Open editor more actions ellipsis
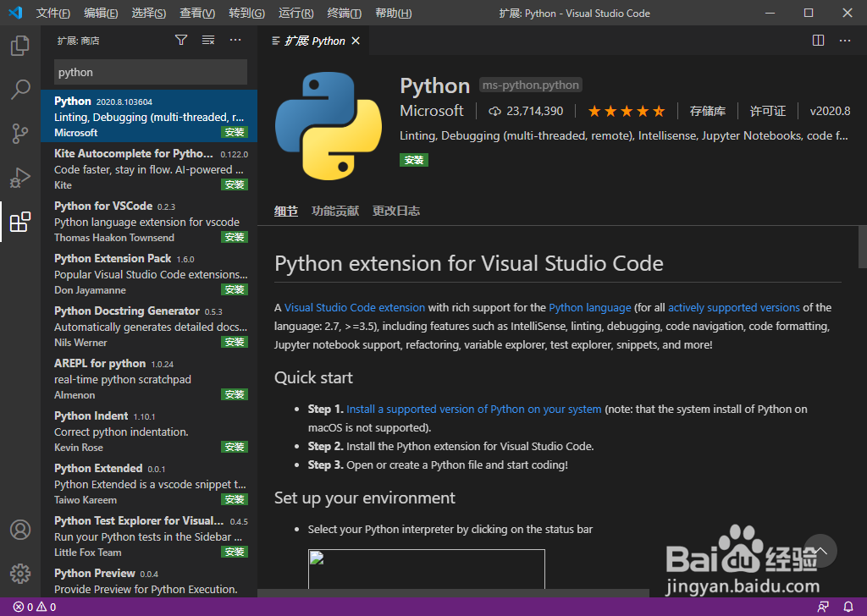867x616 pixels. [845, 41]
